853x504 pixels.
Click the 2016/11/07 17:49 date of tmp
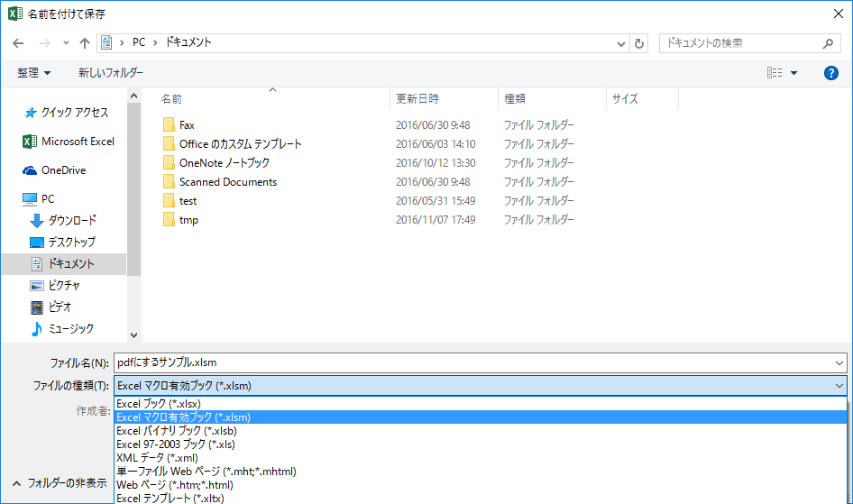point(436,220)
